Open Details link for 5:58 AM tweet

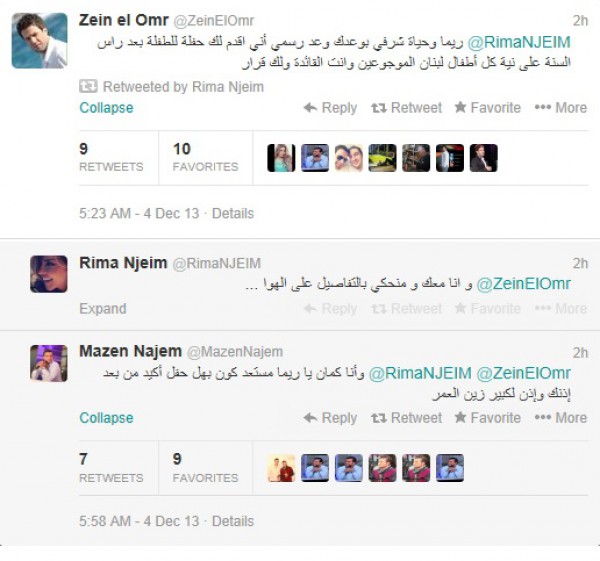pyautogui.click(x=233, y=521)
